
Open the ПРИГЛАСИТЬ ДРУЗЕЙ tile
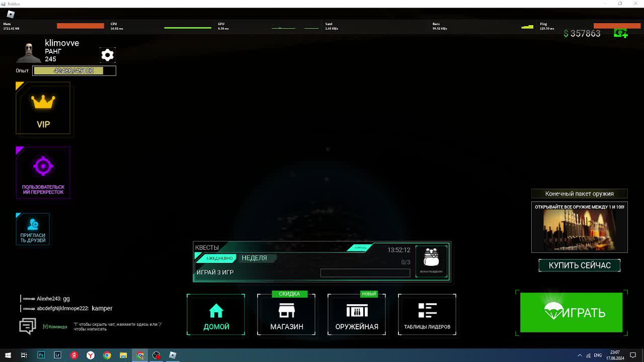tap(33, 229)
